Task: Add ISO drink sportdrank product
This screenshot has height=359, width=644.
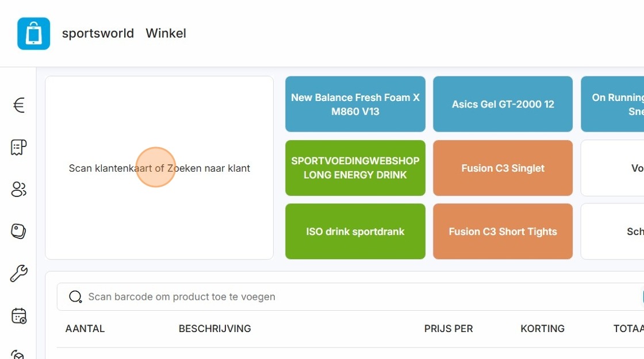Action: tap(355, 231)
